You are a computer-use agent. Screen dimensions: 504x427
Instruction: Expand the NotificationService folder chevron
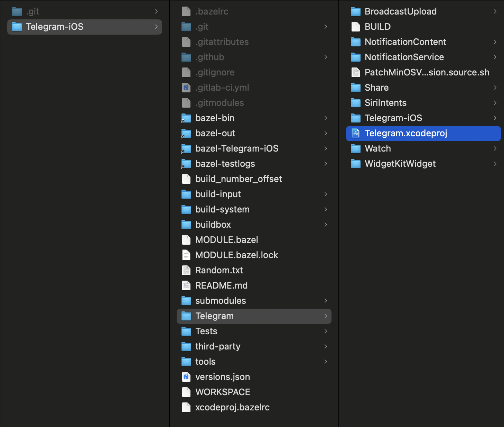click(495, 57)
